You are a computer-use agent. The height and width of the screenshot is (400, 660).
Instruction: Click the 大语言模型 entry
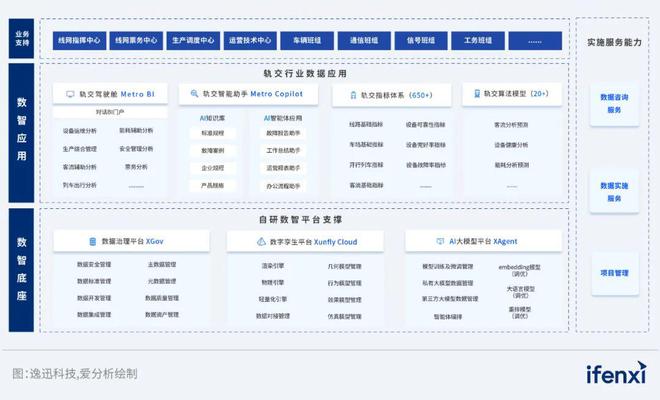[x=521, y=292]
